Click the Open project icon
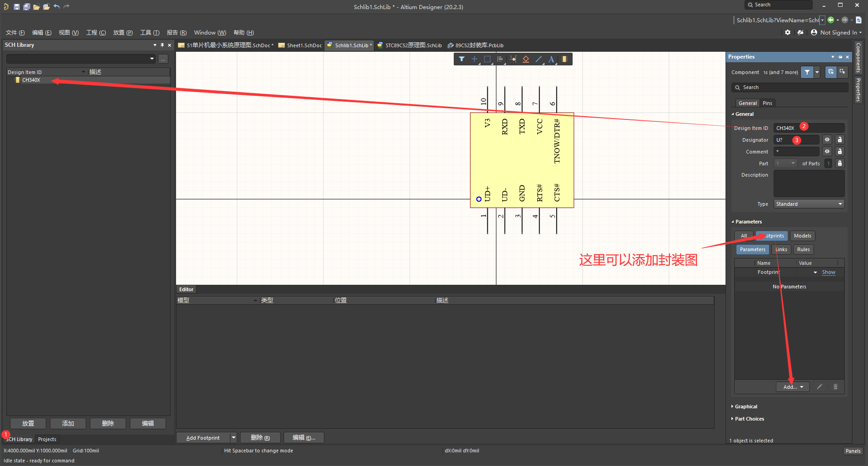868x466 pixels. tap(46, 6)
